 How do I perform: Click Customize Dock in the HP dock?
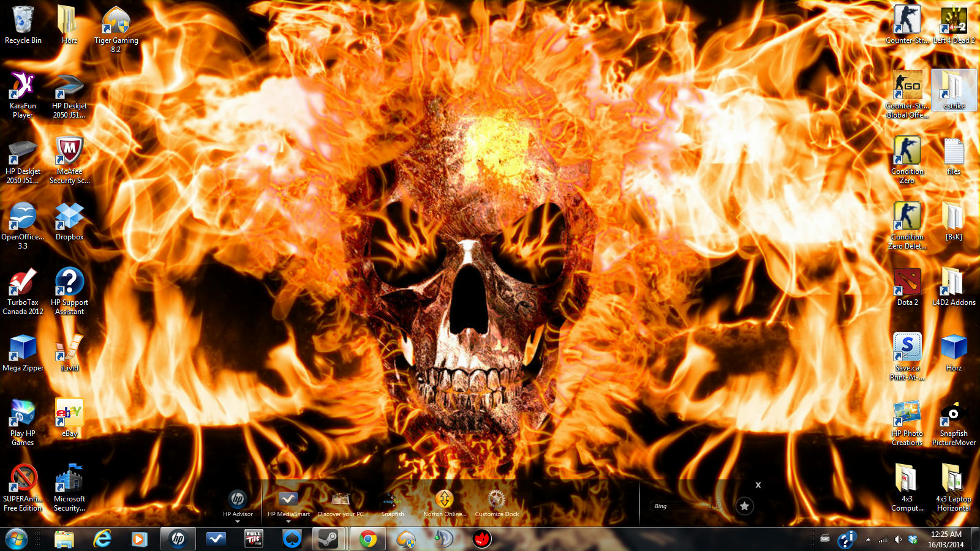click(x=497, y=501)
